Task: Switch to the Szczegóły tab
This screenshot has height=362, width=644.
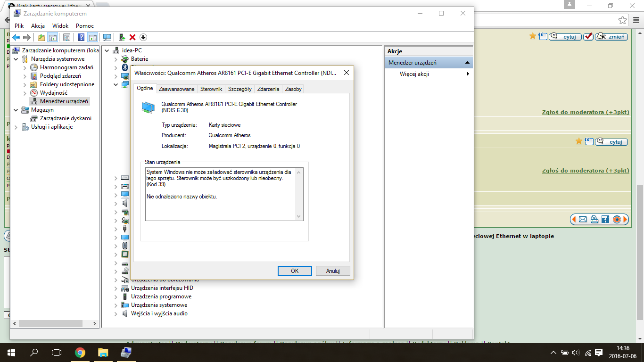Action: pos(240,89)
